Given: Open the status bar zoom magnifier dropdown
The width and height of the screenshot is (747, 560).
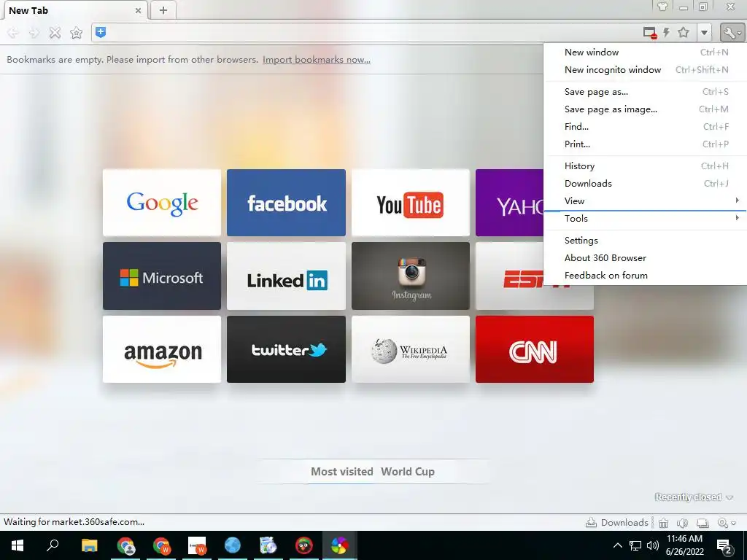Looking at the screenshot, I should click(727, 523).
